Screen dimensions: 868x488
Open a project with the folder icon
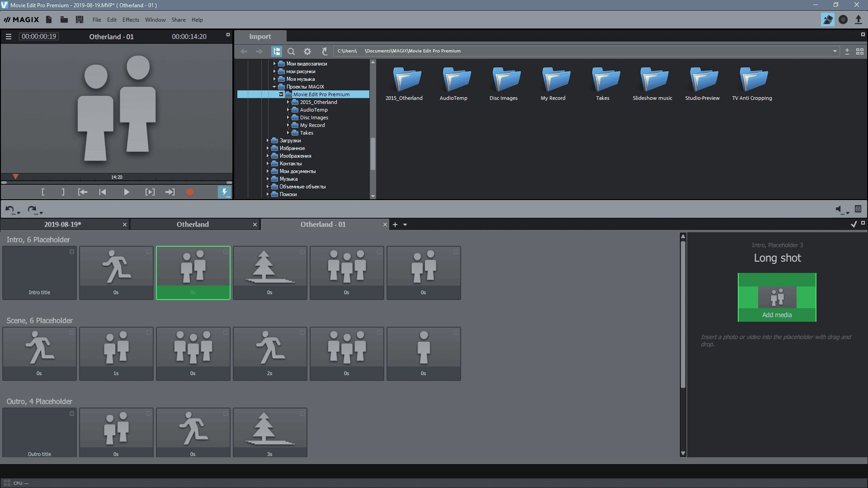pyautogui.click(x=64, y=19)
